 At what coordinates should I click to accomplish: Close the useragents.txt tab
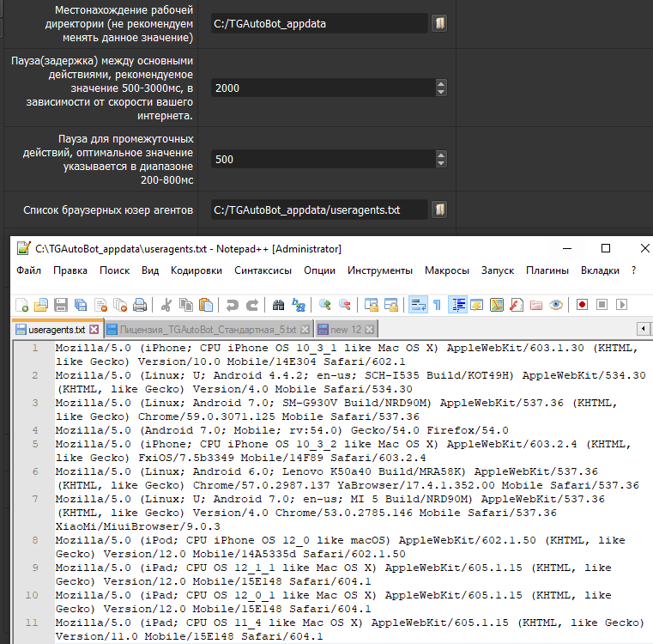94,329
